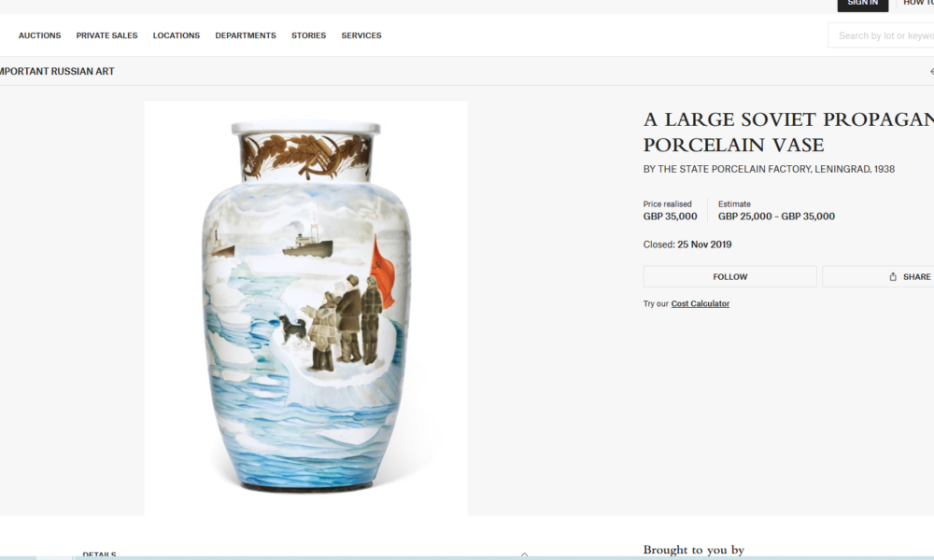Screen dimensions: 934x560
Task: Open the Soviet vase image
Action: [305, 308]
